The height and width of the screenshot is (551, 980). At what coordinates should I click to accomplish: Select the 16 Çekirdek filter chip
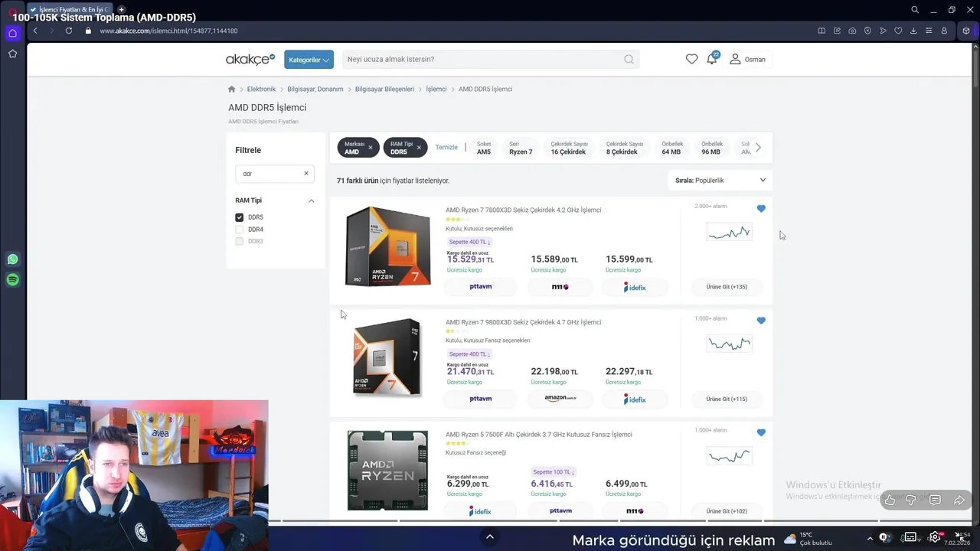(569, 148)
